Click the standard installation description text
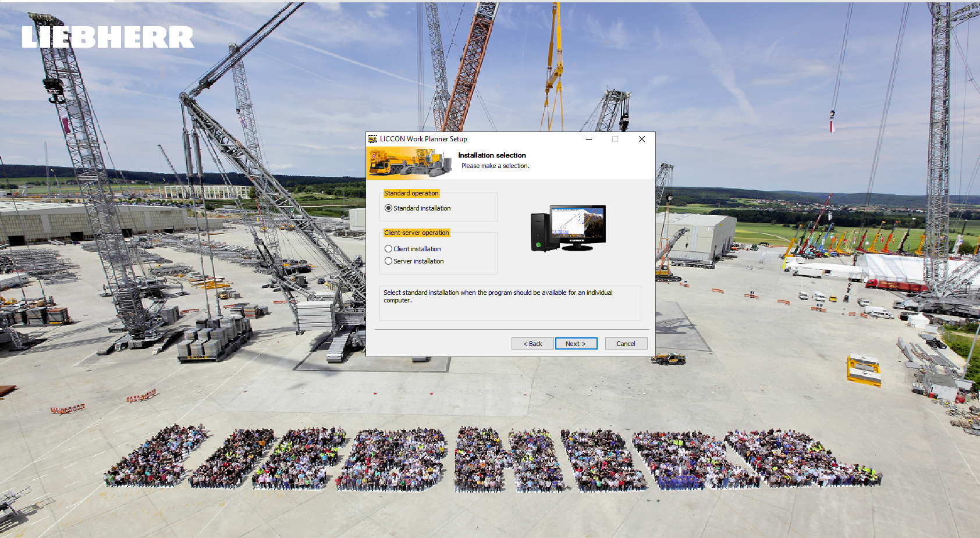This screenshot has height=538, width=980. click(498, 297)
